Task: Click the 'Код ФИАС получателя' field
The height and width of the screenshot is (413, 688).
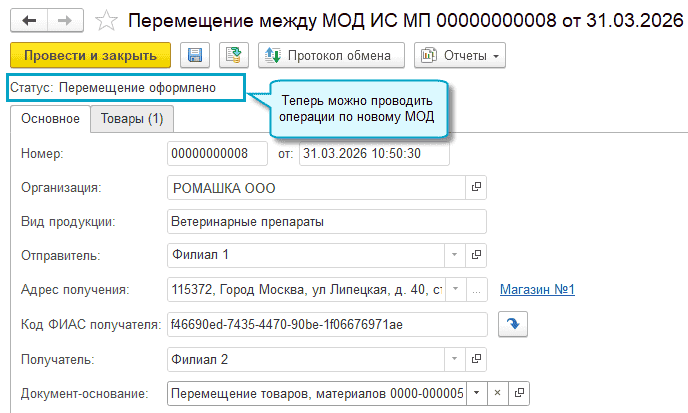Action: tap(327, 325)
